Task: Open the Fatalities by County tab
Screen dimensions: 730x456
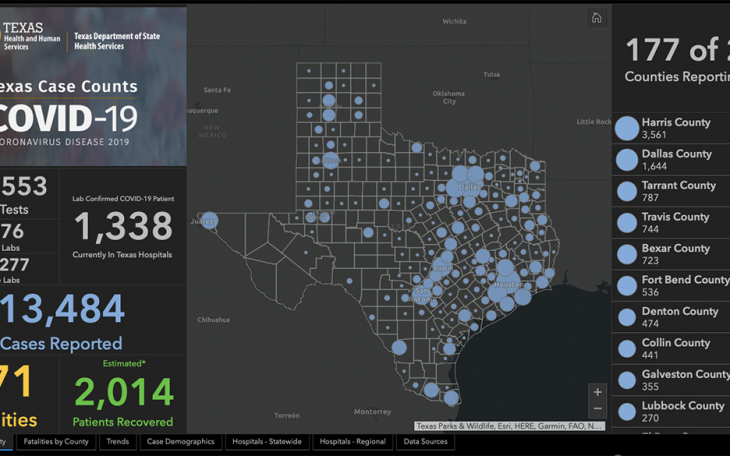Action: pyautogui.click(x=56, y=441)
